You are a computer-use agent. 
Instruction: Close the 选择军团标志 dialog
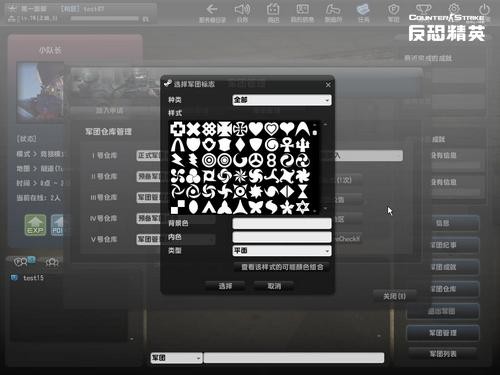pos(328,85)
